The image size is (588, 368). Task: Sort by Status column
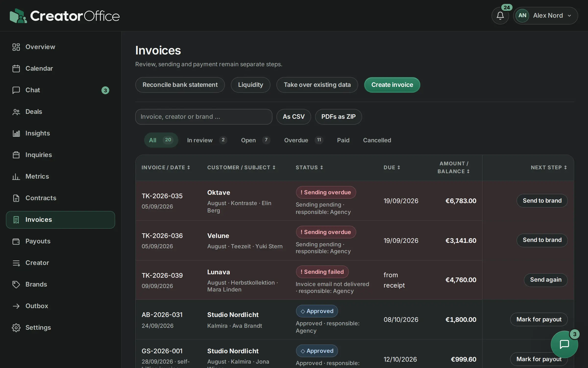click(x=309, y=168)
